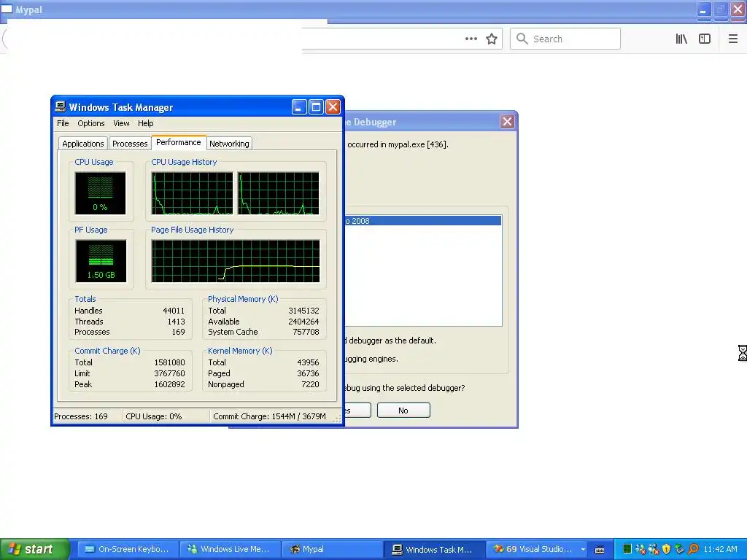
Task: Click the Task Manager CPU tray icon
Action: pyautogui.click(x=627, y=549)
